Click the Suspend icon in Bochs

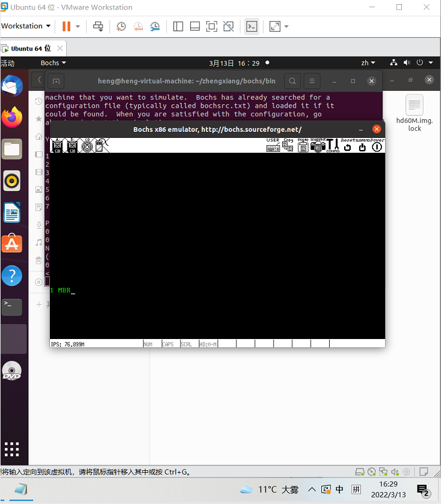pos(362,147)
